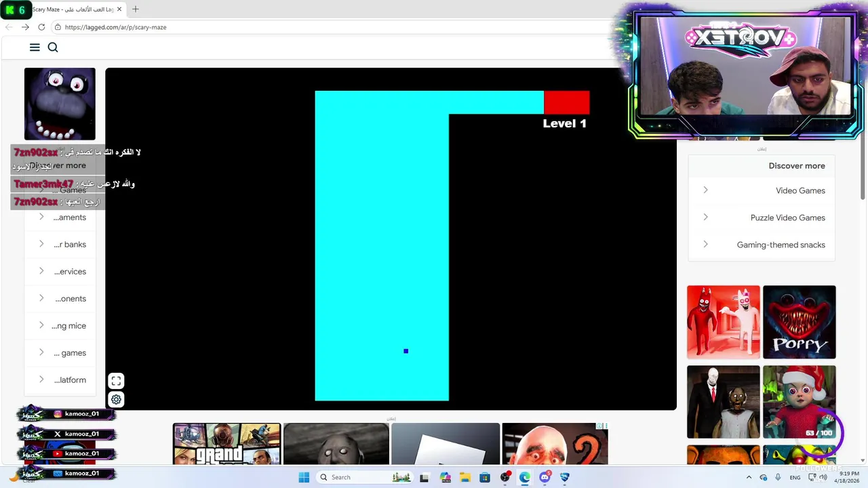This screenshot has width=868, height=488.
Task: Open the '...ervices' left sidebar link
Action: click(70, 272)
